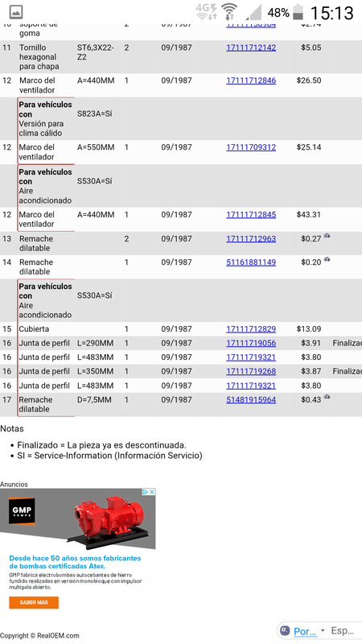Click camera icon beside $0.43 price
The image size is (362, 644).
[x=327, y=397]
